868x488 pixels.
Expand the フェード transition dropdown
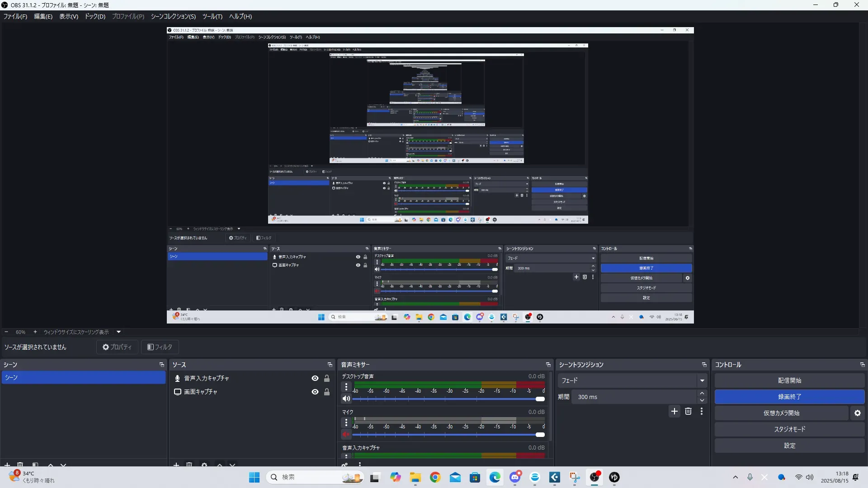(x=702, y=380)
